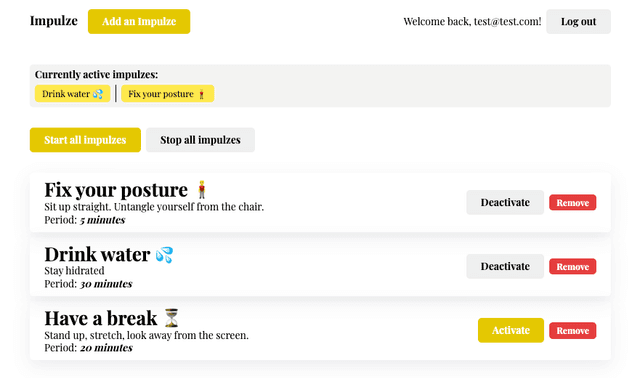Screen dimensions: 640x378
Task: Click the droplet icon in the active Drink water chip
Action: (98, 94)
